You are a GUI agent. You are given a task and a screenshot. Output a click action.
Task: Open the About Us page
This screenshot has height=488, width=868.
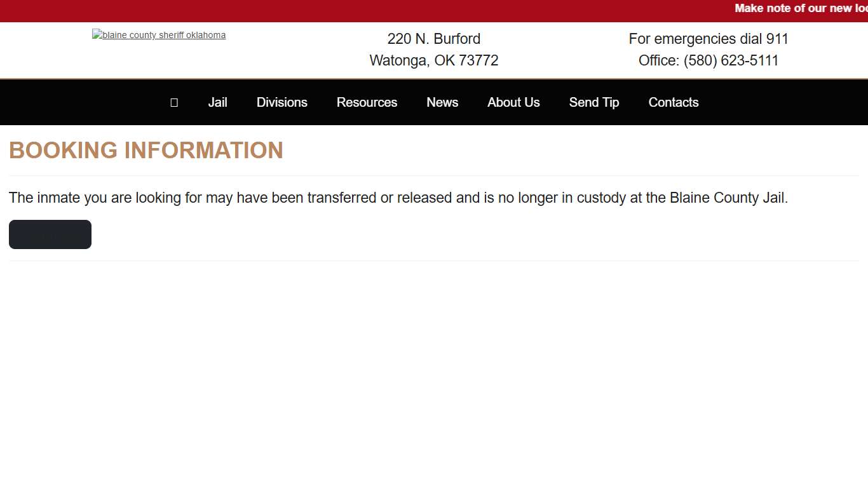click(513, 102)
